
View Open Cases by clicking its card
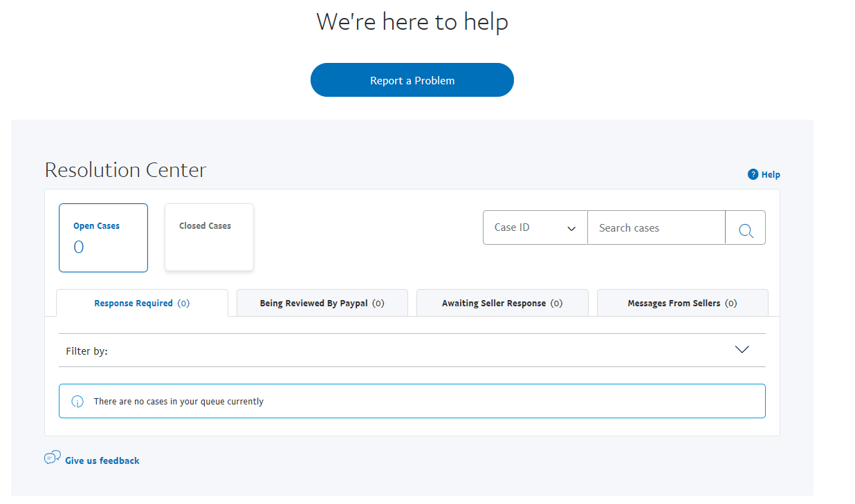pos(103,237)
